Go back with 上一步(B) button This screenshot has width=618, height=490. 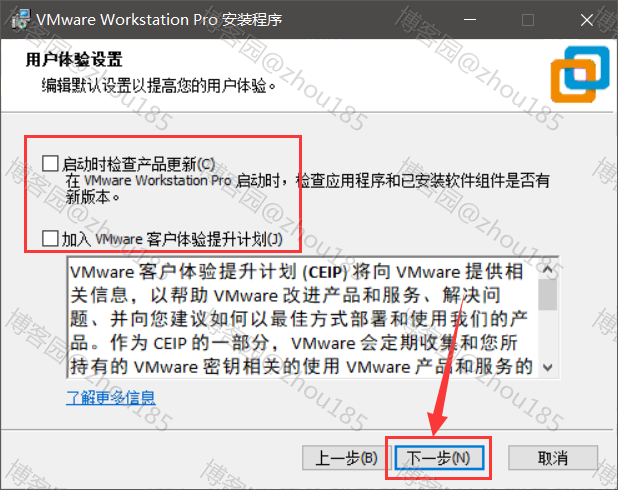[346, 458]
